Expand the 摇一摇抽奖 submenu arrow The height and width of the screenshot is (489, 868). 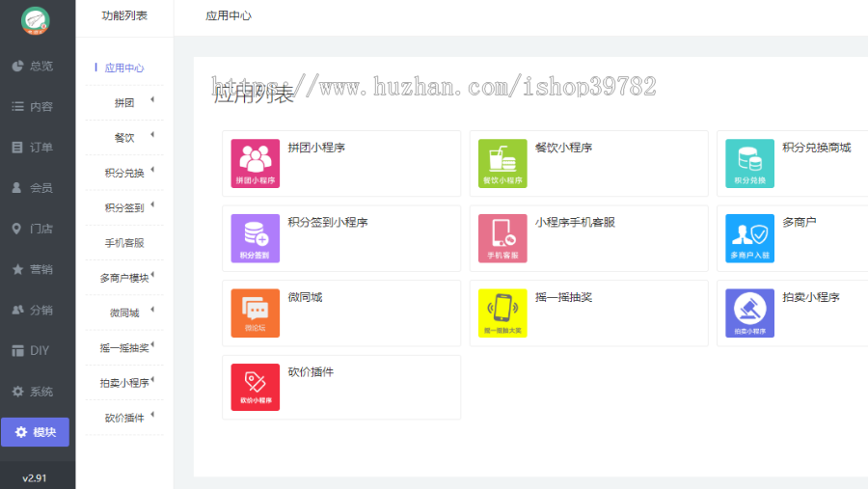tap(152, 344)
